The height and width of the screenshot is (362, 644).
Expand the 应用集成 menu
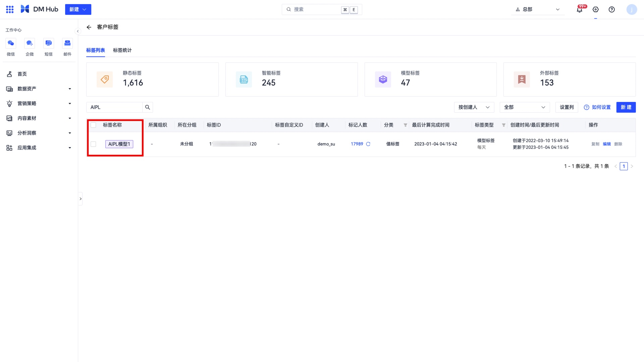point(39,148)
